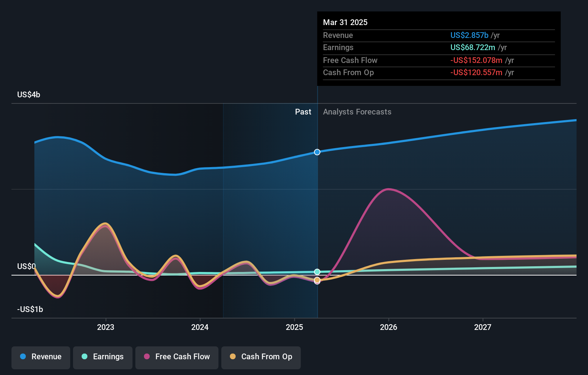
Task: Click the -US$1b y-axis label
Action: (x=30, y=310)
